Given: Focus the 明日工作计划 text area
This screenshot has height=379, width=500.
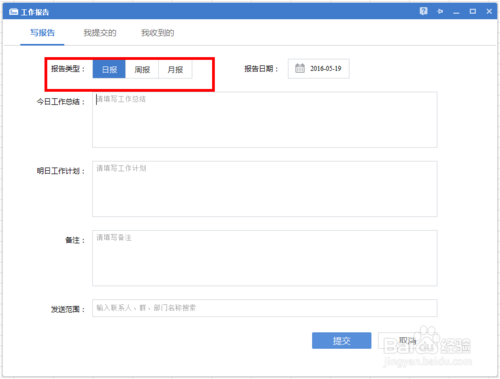Looking at the screenshot, I should click(265, 189).
